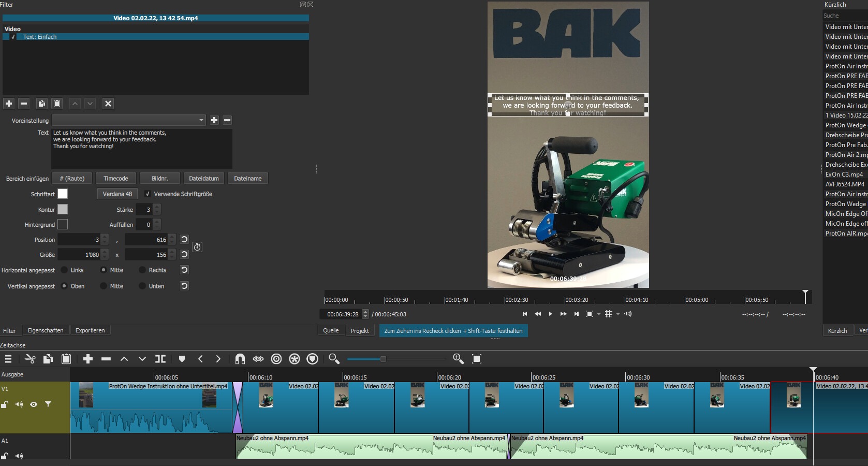The image size is (868, 466).
Task: Step Position X value arrows
Action: pos(105,239)
